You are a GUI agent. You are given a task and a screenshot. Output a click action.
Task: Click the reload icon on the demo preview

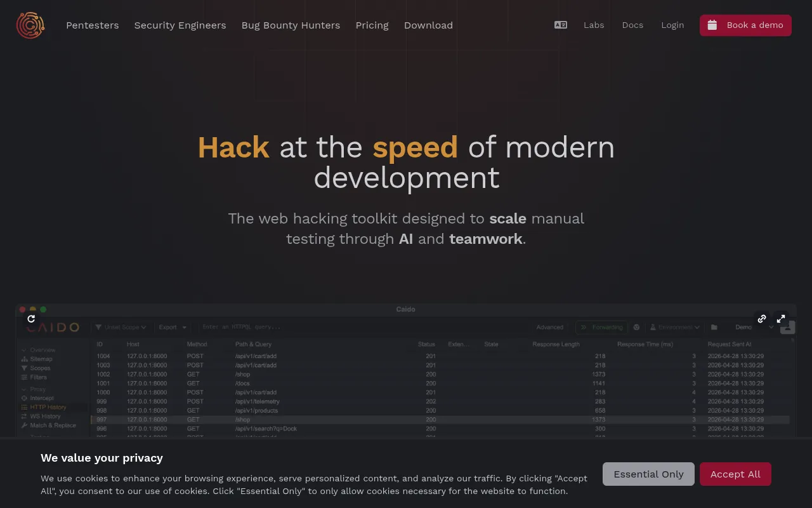[x=31, y=319]
